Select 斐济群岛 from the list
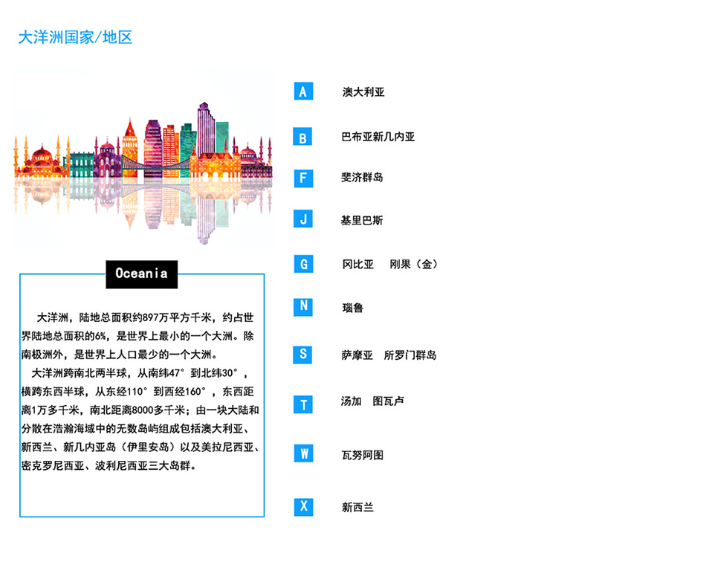The image size is (706, 588). tap(362, 178)
